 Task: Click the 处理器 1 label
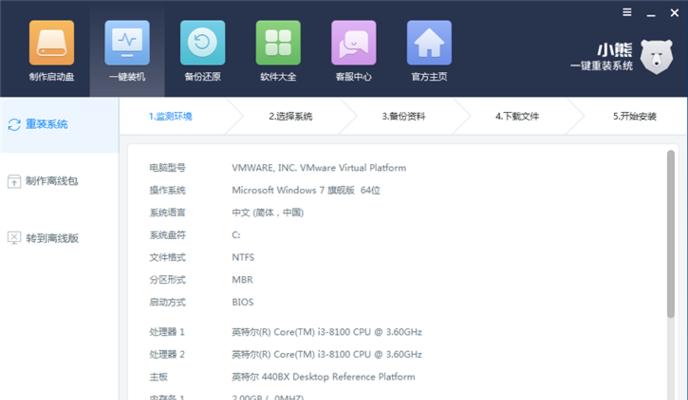pos(167,332)
